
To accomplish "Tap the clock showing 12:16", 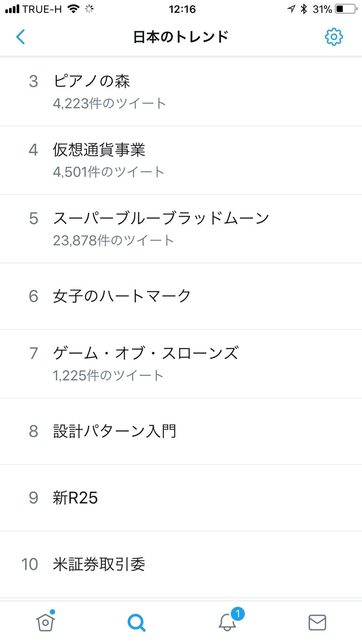I will 182,9.
